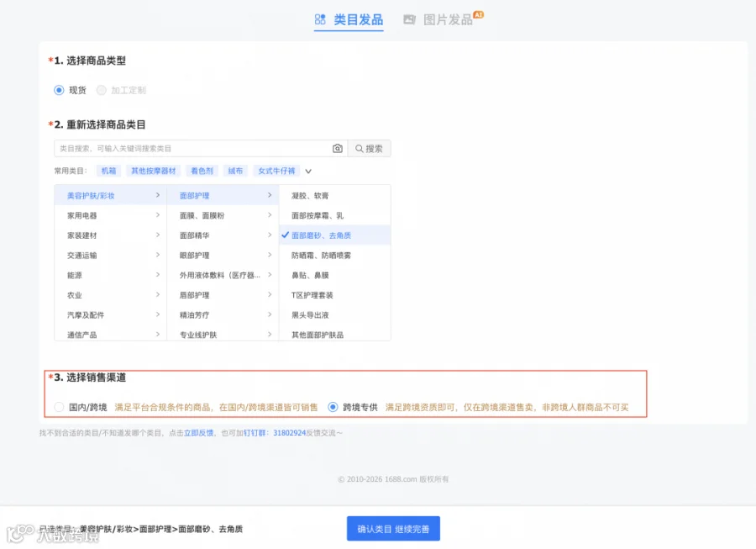Click the 图片发品 picture icon
The height and width of the screenshot is (549, 756).
click(409, 19)
